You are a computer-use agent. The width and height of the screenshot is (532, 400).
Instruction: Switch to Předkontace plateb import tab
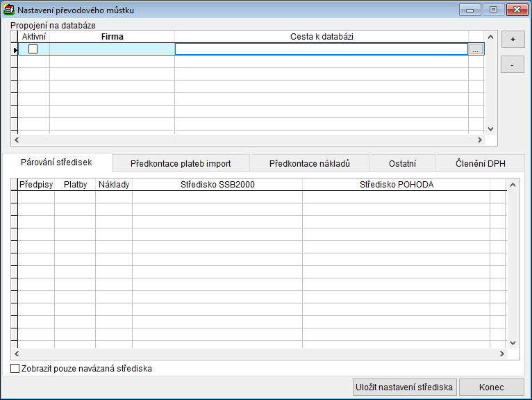click(181, 164)
